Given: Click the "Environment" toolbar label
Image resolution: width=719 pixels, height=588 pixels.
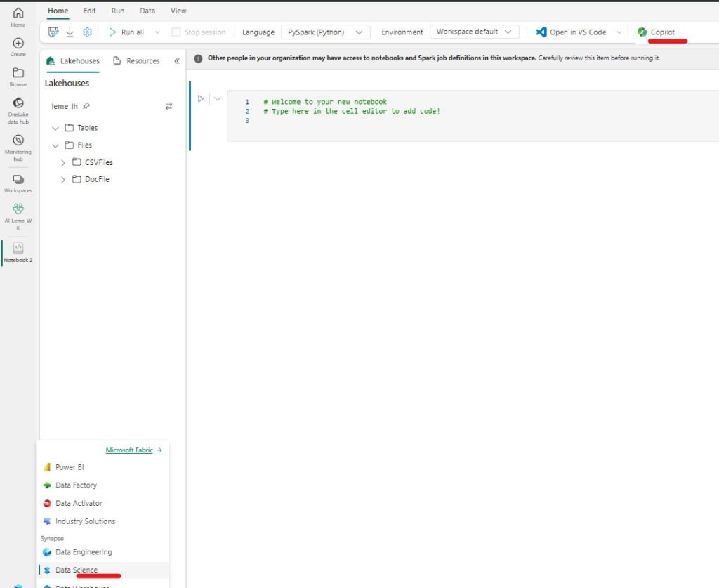Looking at the screenshot, I should 402,32.
